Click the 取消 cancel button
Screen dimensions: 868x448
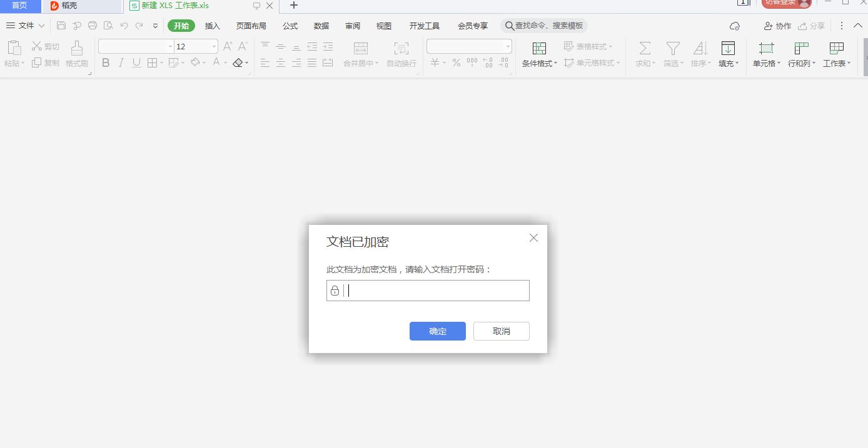(x=501, y=331)
